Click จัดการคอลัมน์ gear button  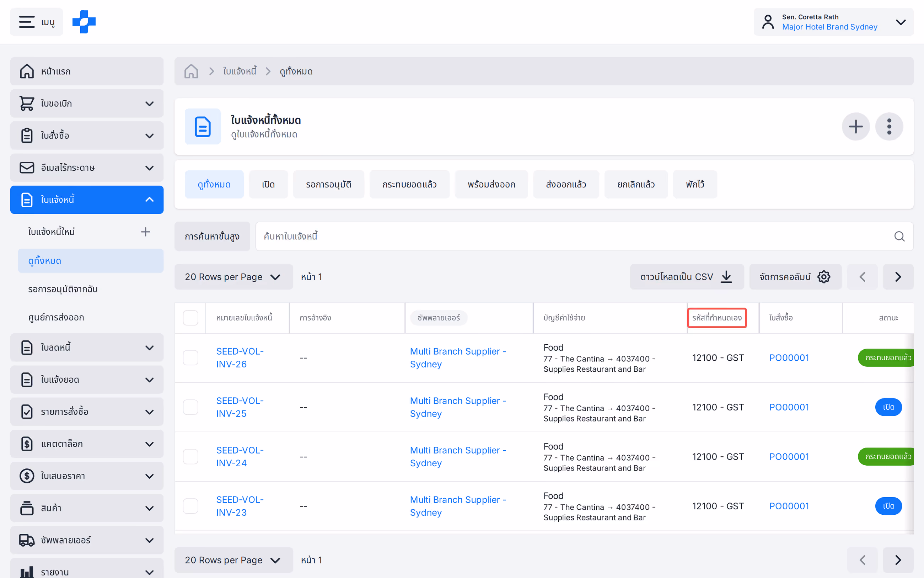click(795, 277)
